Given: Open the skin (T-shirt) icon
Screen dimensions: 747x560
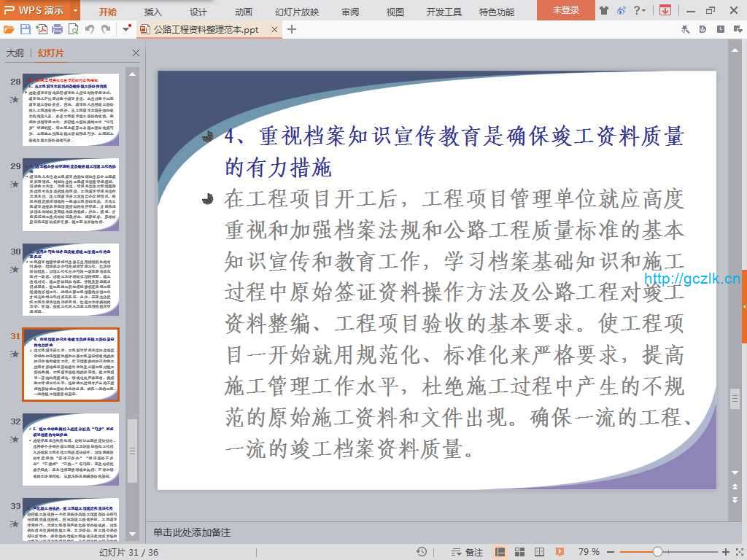Looking at the screenshot, I should [604, 10].
